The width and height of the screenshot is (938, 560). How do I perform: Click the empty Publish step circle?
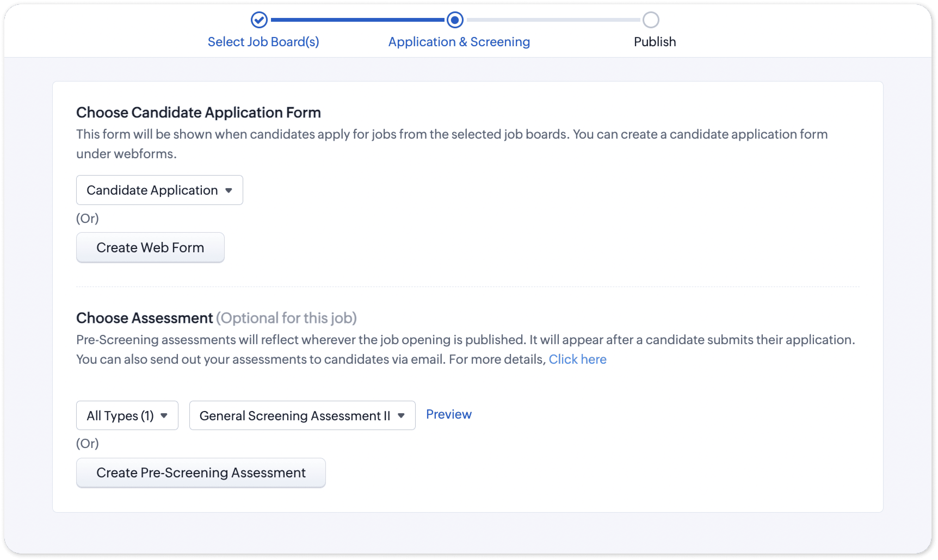pyautogui.click(x=651, y=20)
